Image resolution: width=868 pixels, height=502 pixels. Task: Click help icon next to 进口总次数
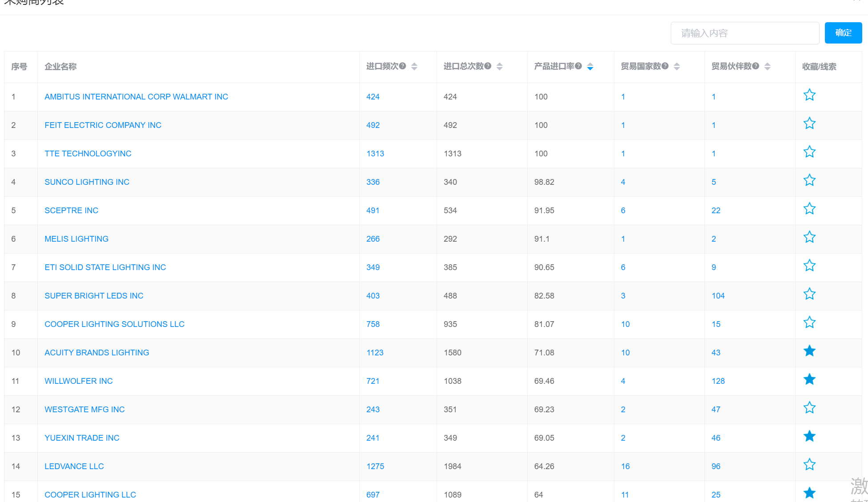[488, 66]
